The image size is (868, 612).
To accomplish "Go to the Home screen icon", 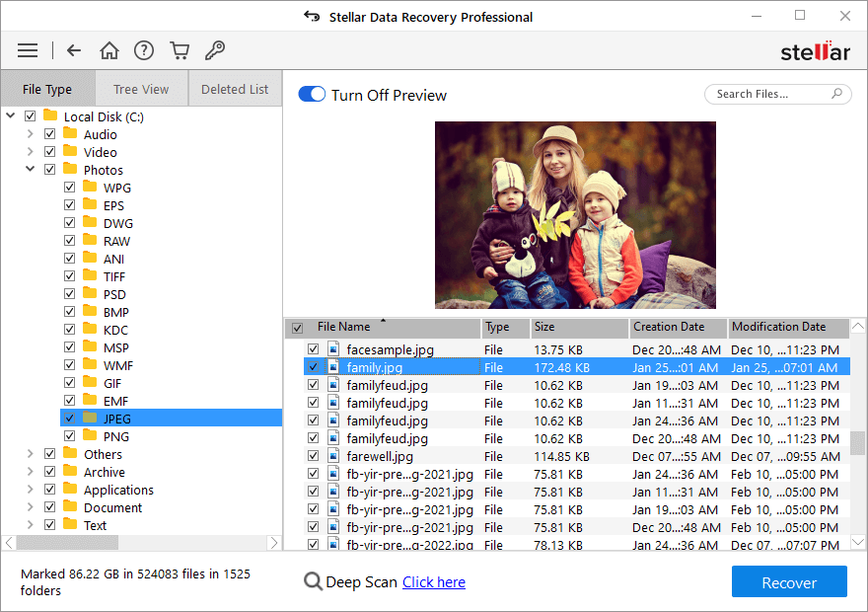I will 108,49.
